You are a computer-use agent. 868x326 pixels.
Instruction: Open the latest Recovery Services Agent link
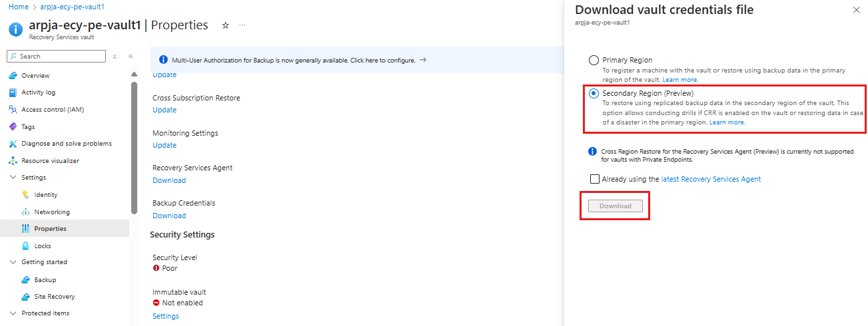click(711, 179)
